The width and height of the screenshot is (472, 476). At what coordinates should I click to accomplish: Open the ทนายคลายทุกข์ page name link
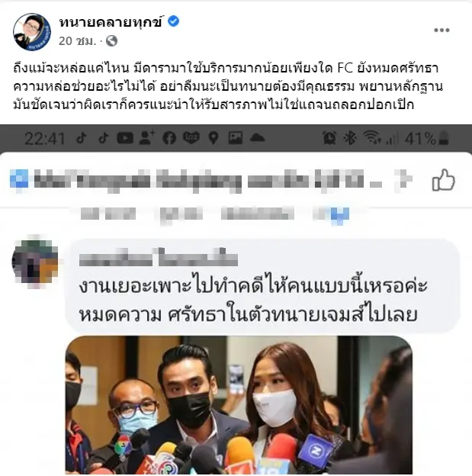111,22
